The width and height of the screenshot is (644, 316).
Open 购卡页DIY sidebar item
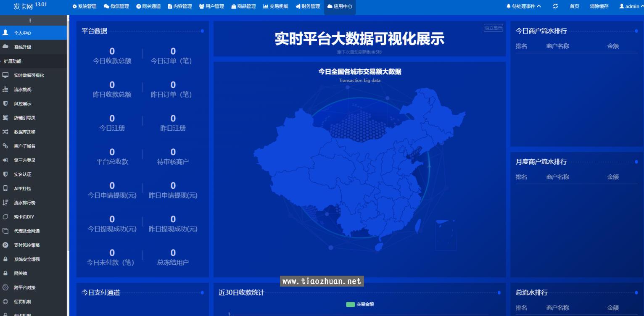point(33,217)
